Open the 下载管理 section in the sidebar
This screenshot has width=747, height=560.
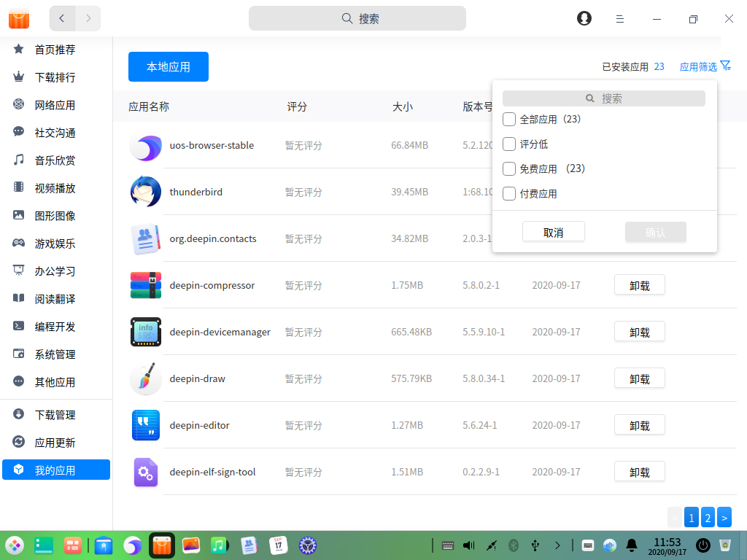click(x=55, y=414)
